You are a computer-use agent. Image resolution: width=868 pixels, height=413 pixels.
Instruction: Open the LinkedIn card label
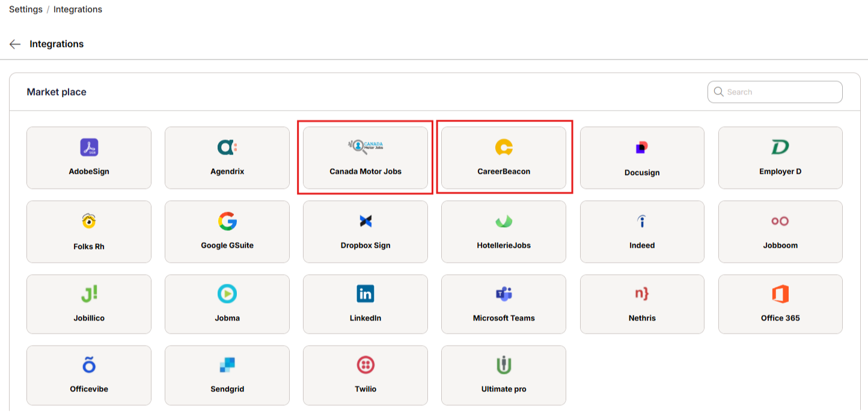(x=365, y=318)
